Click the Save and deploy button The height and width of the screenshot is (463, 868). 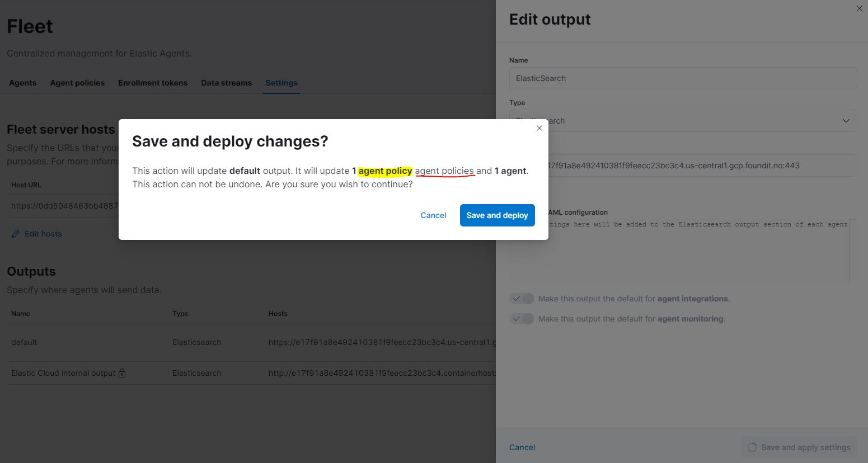click(x=497, y=215)
